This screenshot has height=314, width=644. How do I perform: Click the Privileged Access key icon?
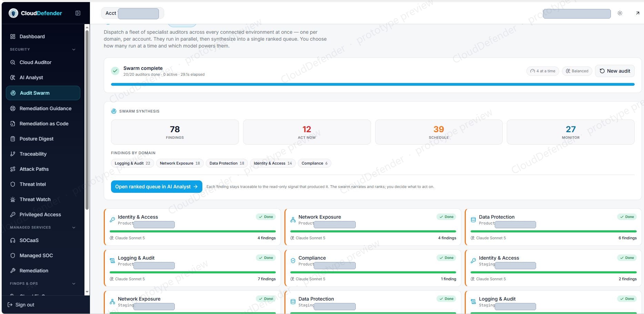[x=13, y=214]
